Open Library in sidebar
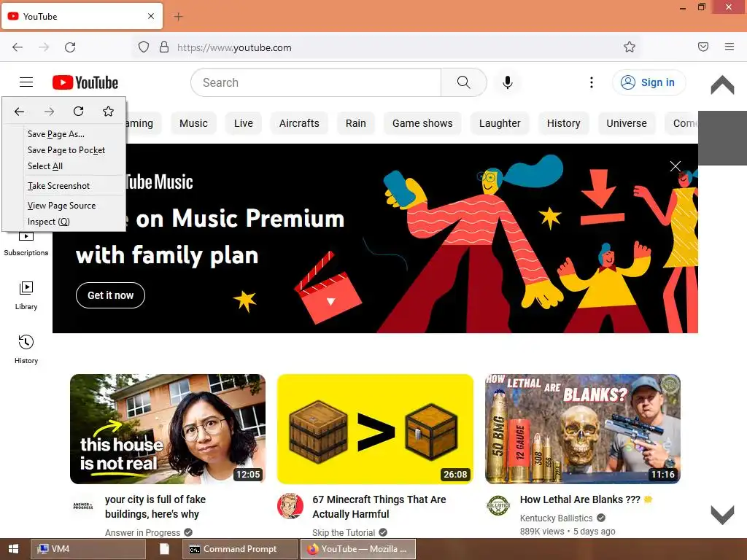747x560 pixels. [x=26, y=296]
